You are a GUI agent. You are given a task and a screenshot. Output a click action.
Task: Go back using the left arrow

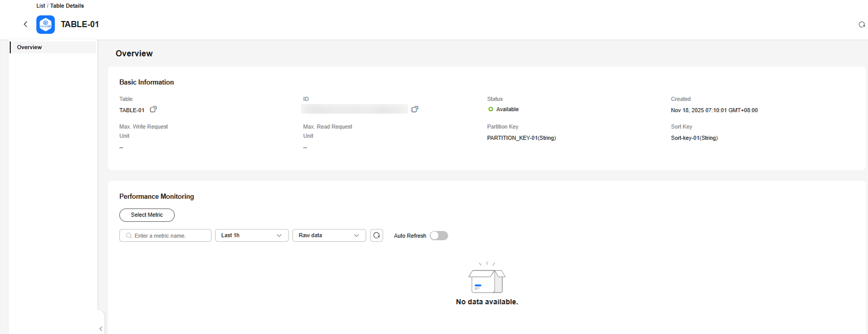click(x=26, y=24)
